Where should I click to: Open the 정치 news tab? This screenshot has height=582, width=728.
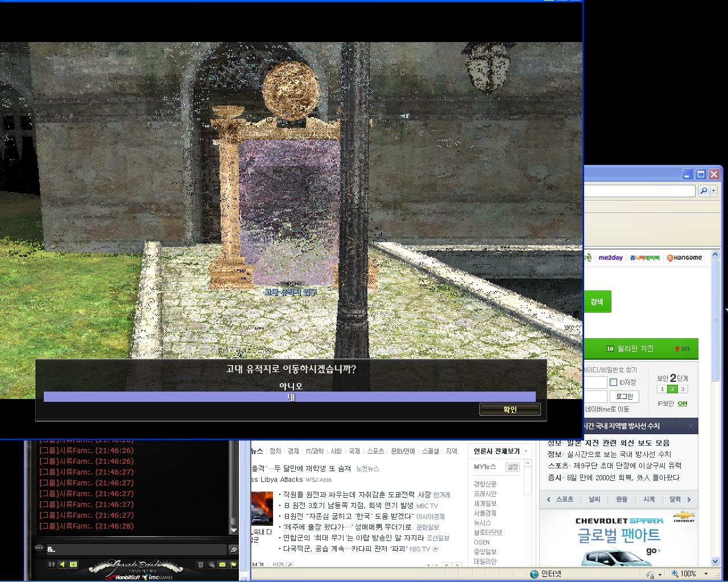click(275, 451)
